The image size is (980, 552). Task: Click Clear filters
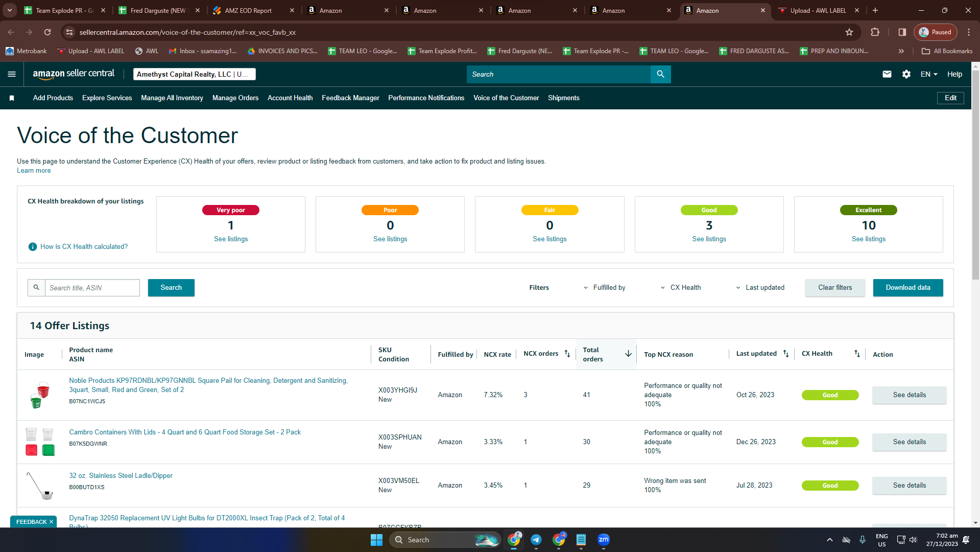pos(835,288)
